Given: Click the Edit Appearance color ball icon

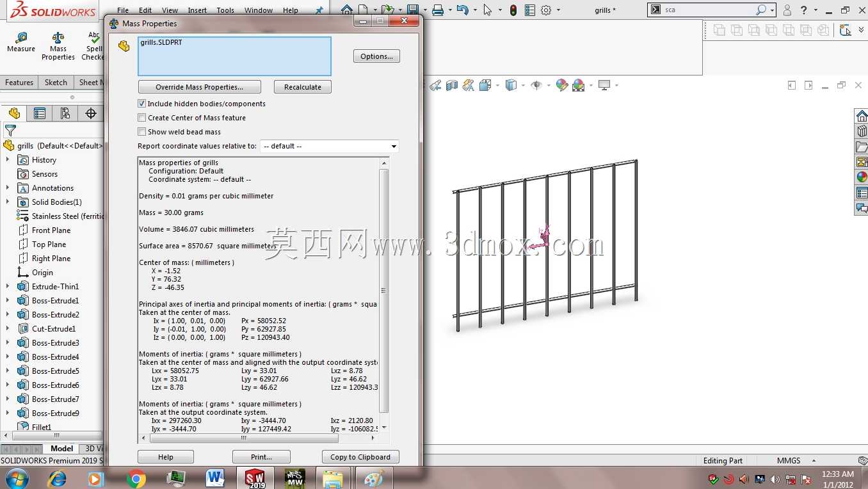Looking at the screenshot, I should (562, 85).
